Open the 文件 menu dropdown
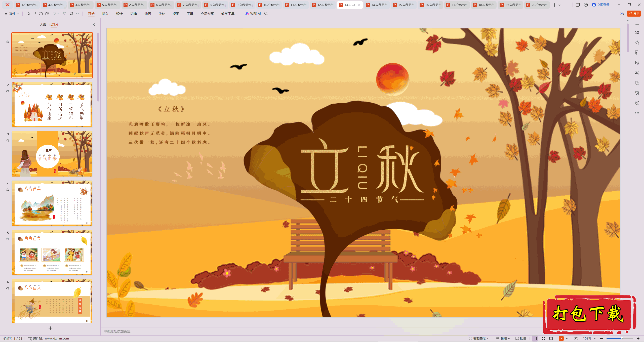The image size is (644, 342). [x=12, y=14]
